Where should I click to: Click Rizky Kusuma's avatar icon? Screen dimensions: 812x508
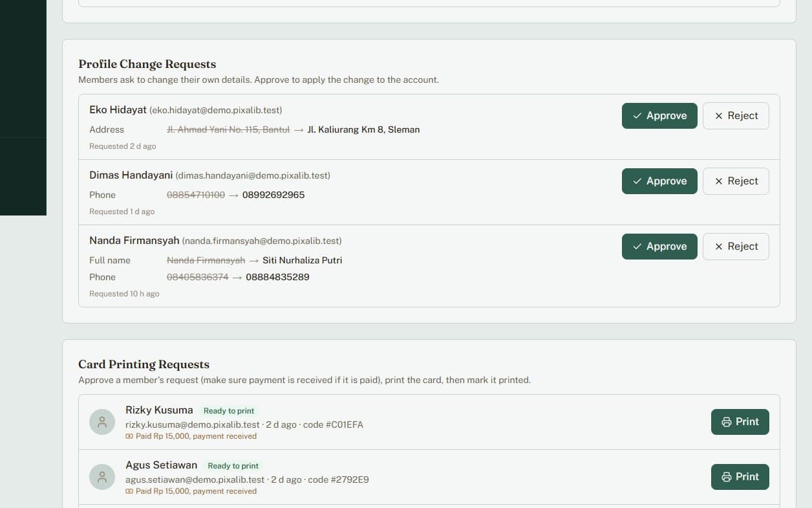(x=102, y=422)
